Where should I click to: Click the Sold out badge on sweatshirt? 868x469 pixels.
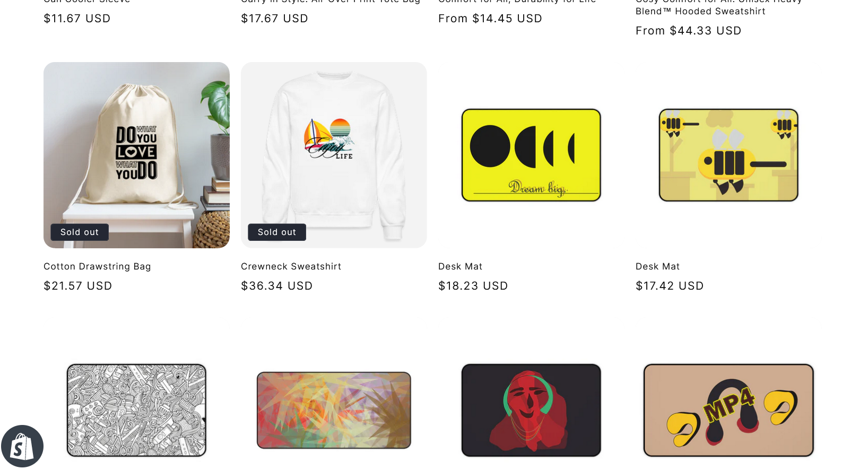click(277, 232)
